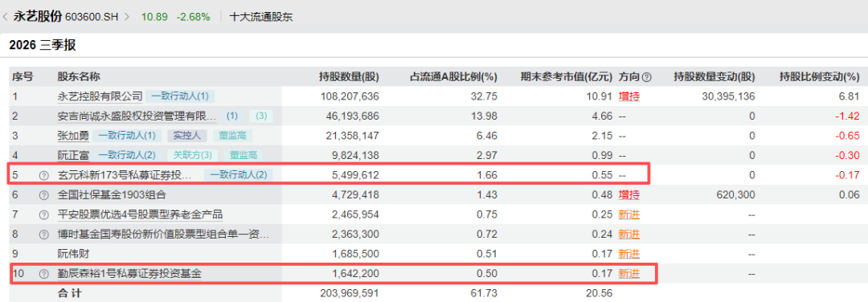Click 新进 link in 勤辰森裕1号 row
Image resolution: width=868 pixels, height=302 pixels.
[x=628, y=274]
